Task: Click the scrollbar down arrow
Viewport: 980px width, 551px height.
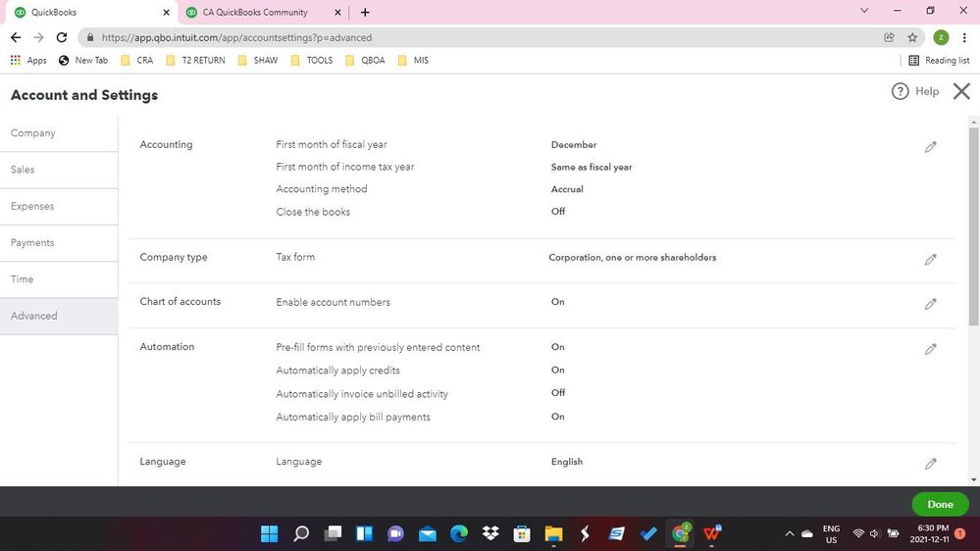Action: point(973,479)
